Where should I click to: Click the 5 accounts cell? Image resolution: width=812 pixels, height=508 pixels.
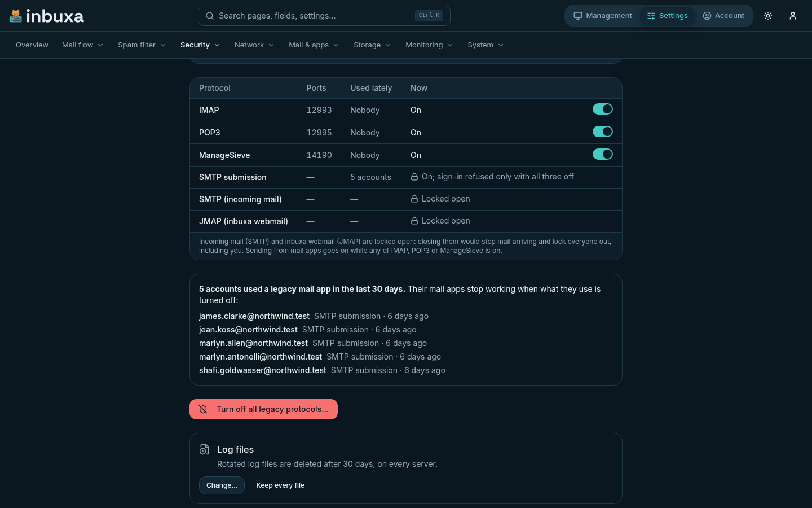(x=370, y=177)
